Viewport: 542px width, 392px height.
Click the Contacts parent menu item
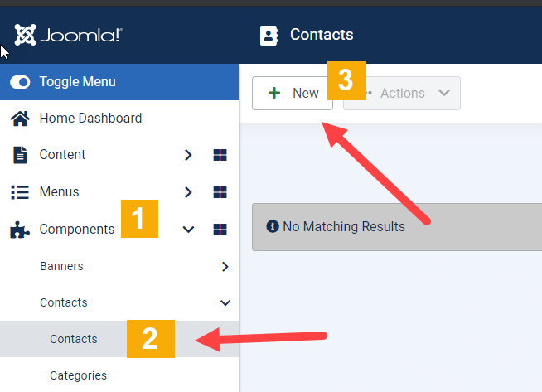64,302
